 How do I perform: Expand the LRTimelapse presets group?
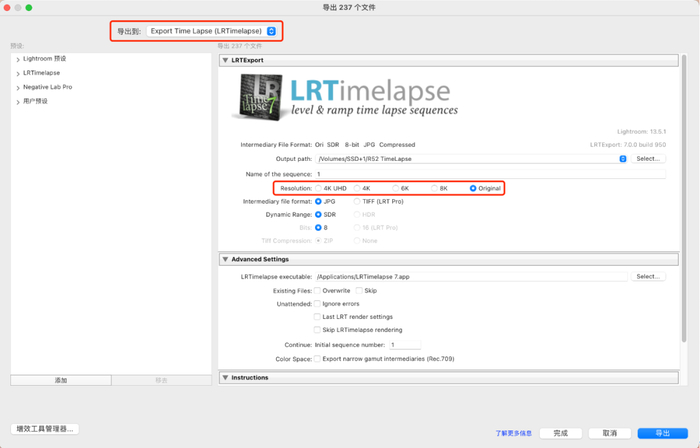click(x=18, y=74)
